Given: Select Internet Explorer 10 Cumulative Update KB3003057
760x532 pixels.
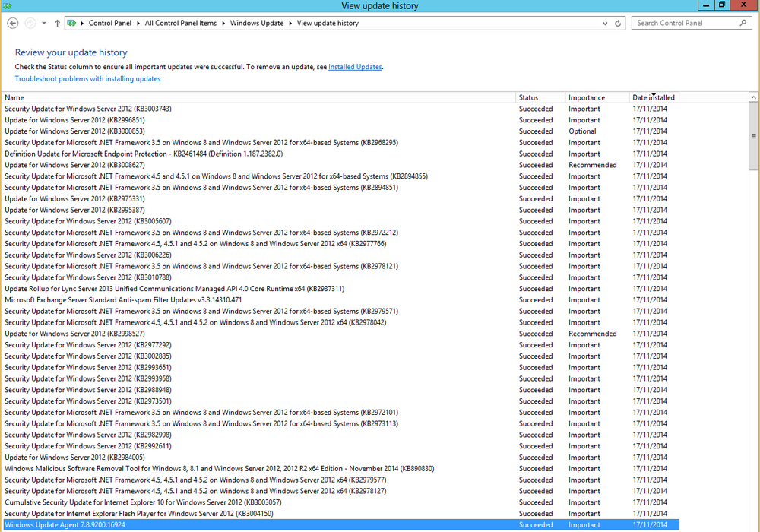Looking at the screenshot, I should pyautogui.click(x=341, y=502).
